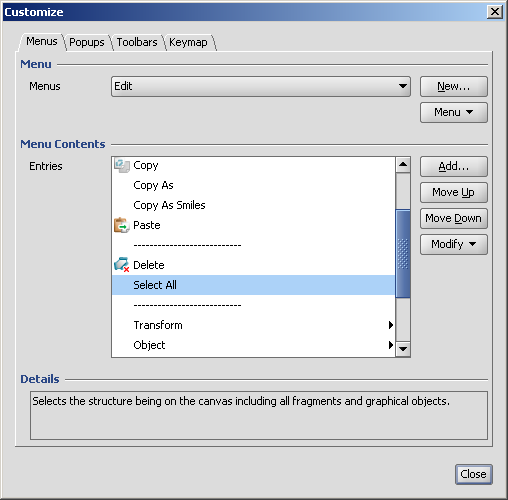
Task: Expand the Object submenu arrow
Action: pos(391,345)
